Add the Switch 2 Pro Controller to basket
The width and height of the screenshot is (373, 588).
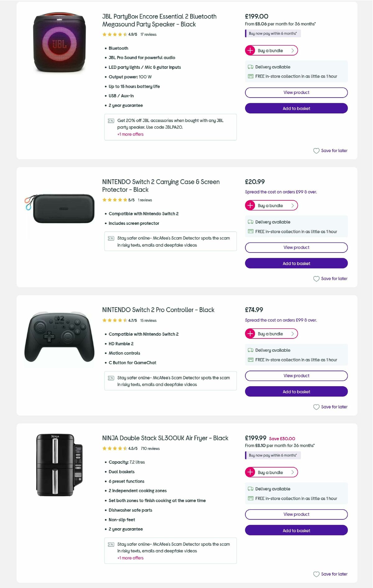[296, 391]
